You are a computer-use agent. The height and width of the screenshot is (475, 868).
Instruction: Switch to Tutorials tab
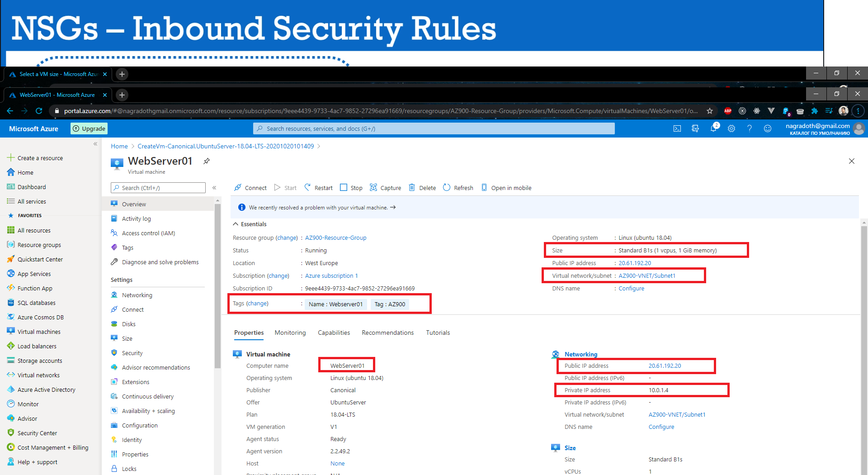[x=438, y=332]
